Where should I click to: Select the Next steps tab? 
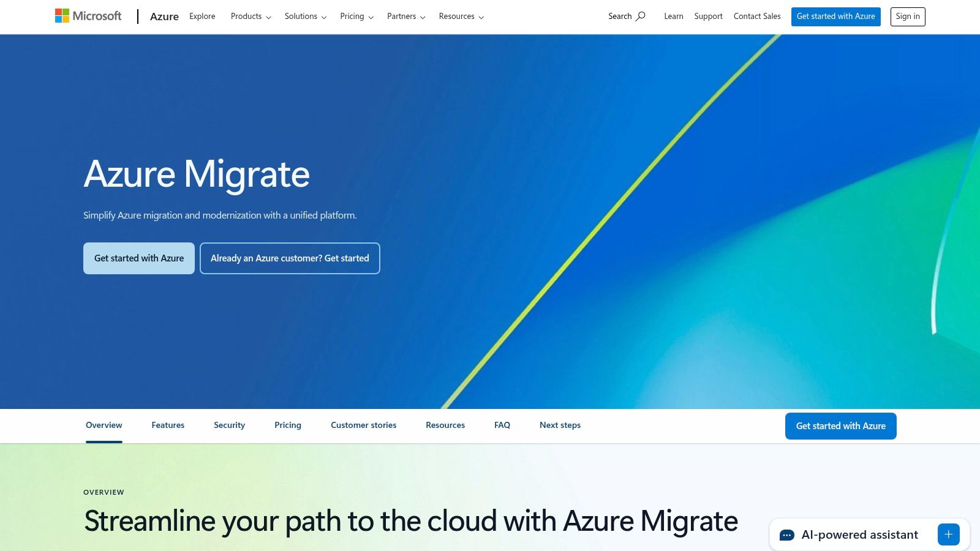tap(559, 425)
